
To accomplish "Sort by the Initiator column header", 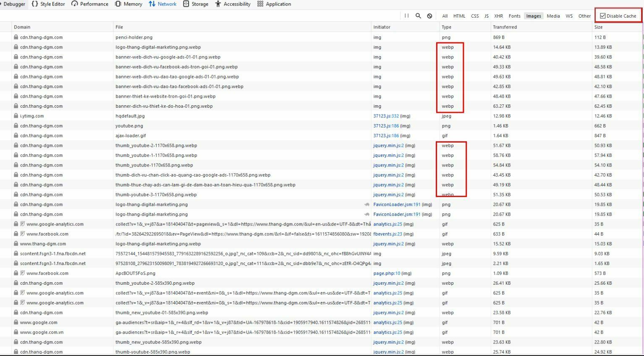I will coord(405,27).
